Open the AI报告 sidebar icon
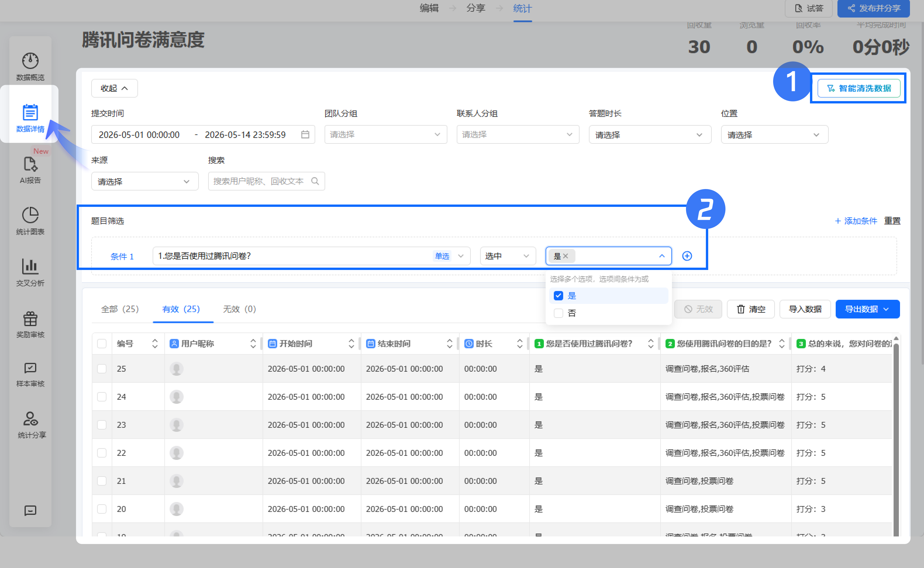 tap(30, 164)
